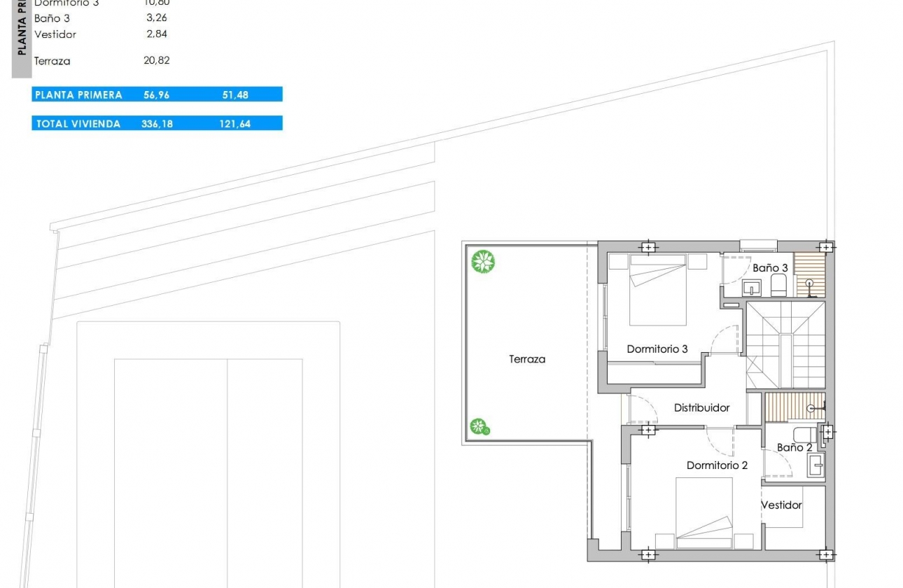Click the 121,64 total value
The image size is (903, 588).
[234, 123]
